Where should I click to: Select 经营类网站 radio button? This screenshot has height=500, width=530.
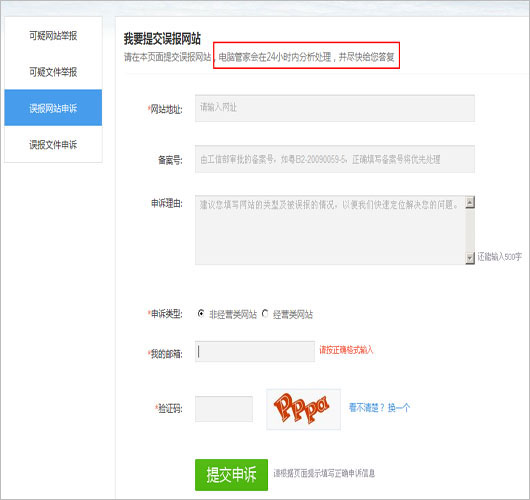pos(265,314)
